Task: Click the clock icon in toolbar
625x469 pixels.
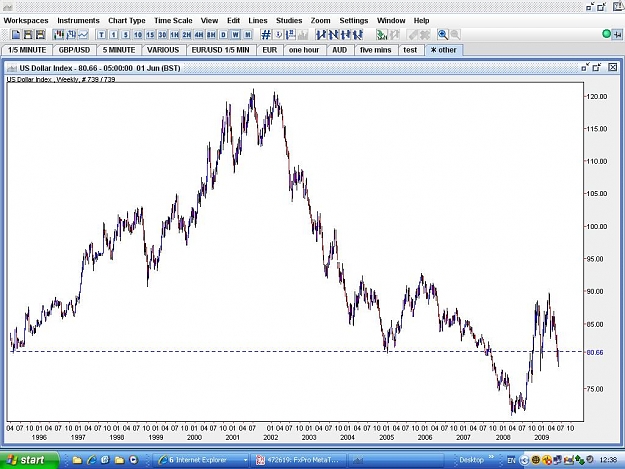Action: [x=278, y=35]
